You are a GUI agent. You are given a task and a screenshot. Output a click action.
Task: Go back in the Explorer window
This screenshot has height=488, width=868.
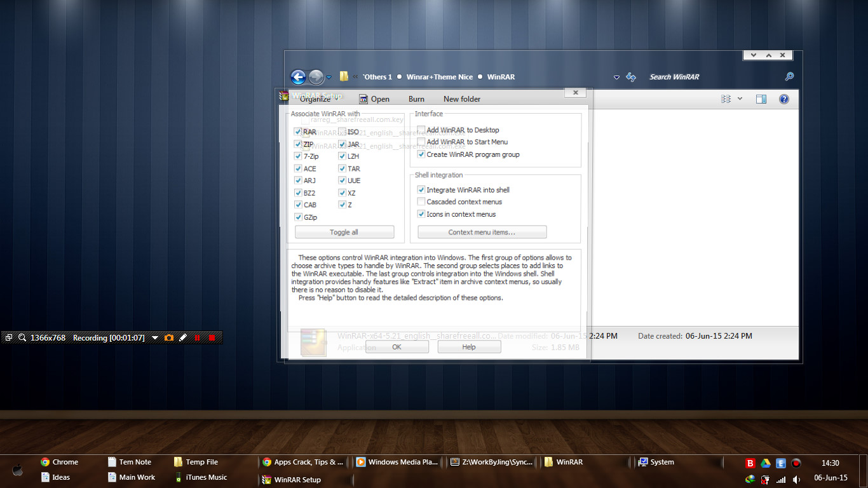click(x=298, y=77)
